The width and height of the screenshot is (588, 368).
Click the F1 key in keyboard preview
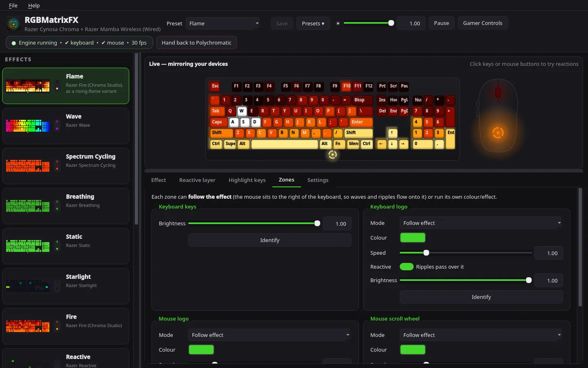click(236, 86)
